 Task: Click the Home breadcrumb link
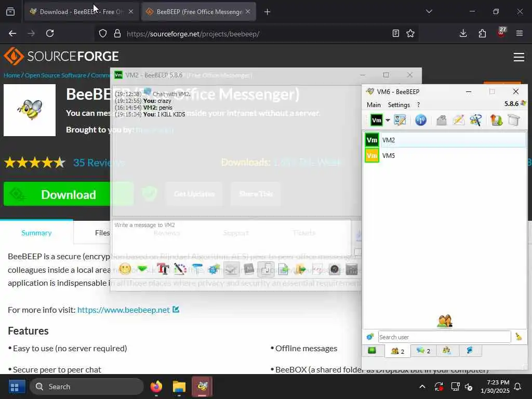pos(12,75)
